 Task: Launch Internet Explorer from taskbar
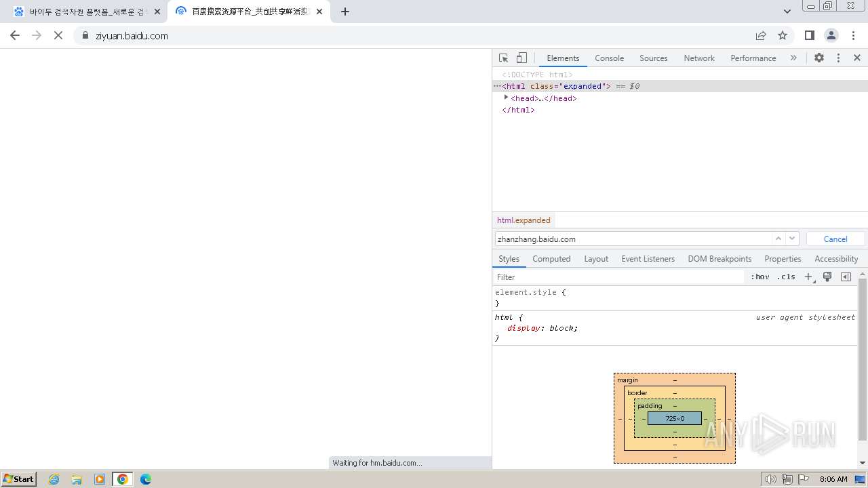pos(54,479)
